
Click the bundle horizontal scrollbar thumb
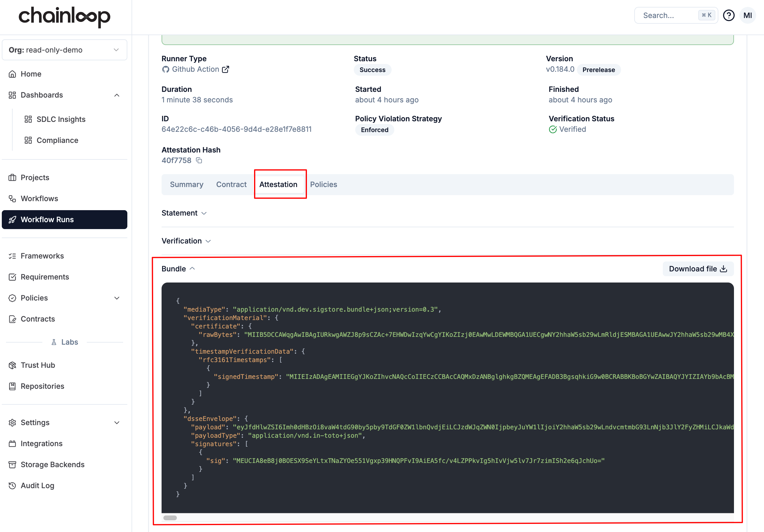click(x=170, y=518)
